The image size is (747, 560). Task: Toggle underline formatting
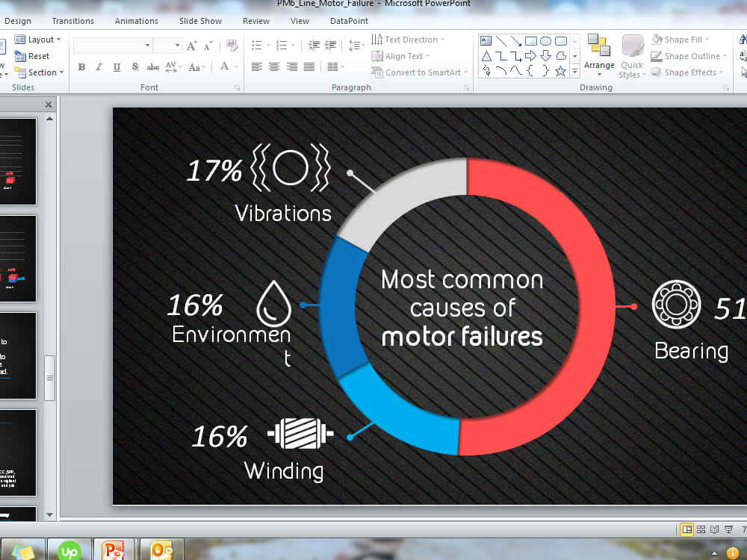(116, 66)
